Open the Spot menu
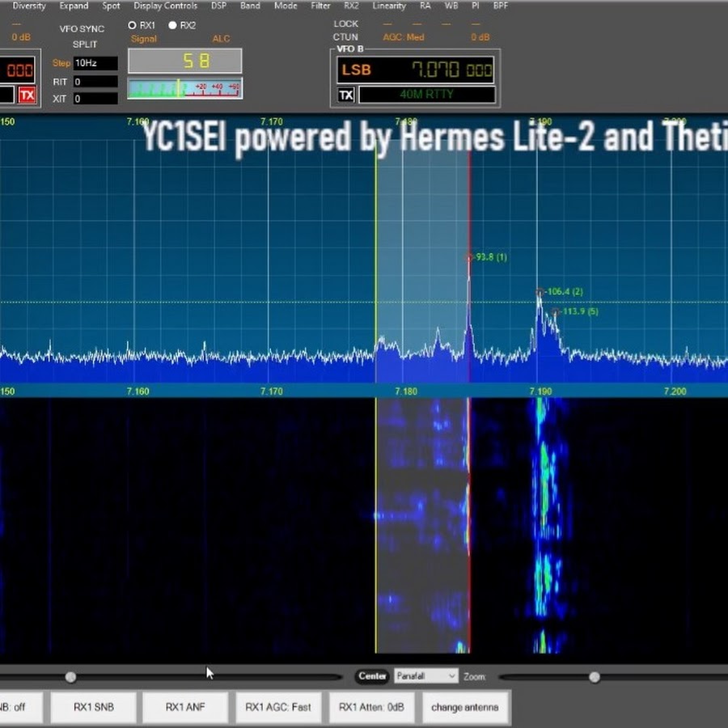The image size is (728, 728). [x=111, y=6]
